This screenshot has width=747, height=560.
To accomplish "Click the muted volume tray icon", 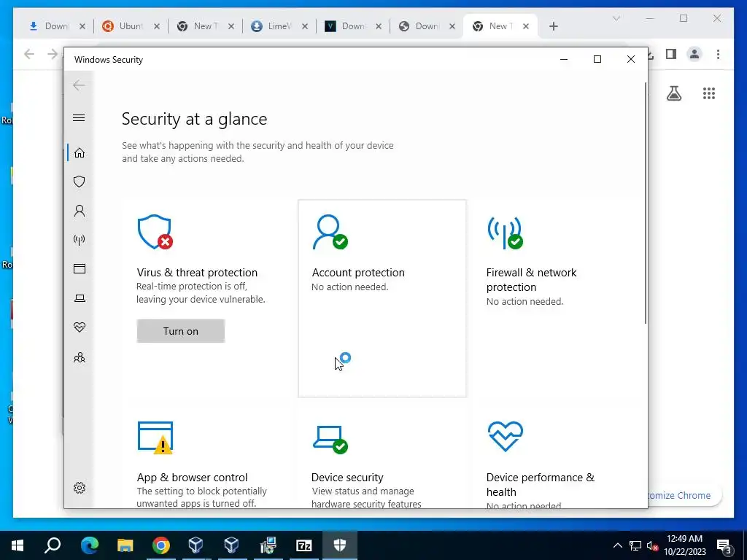I will point(652,545).
